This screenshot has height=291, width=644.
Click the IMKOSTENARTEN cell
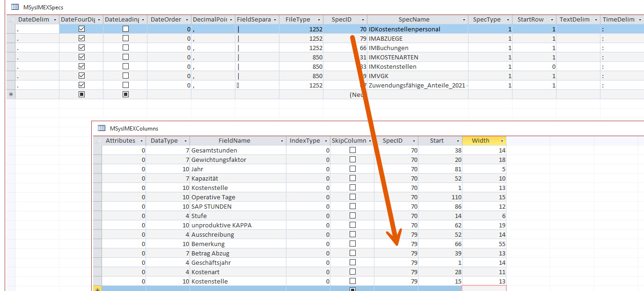click(417, 57)
